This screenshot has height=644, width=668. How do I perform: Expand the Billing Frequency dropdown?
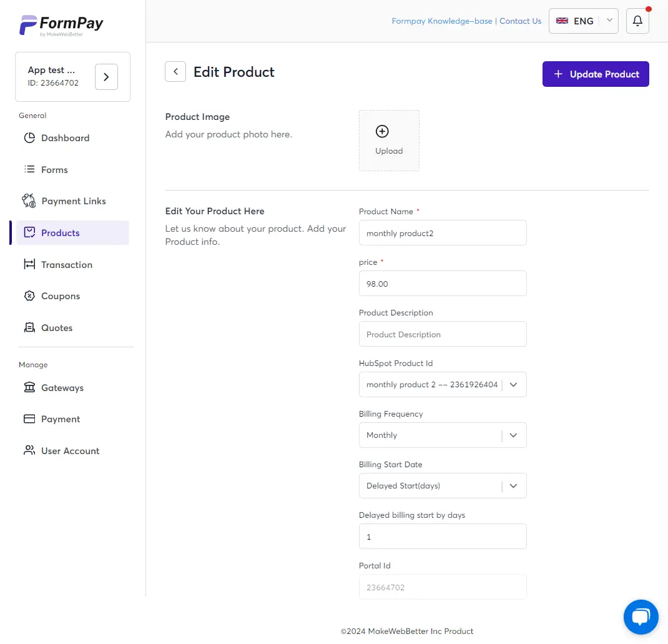click(x=513, y=435)
